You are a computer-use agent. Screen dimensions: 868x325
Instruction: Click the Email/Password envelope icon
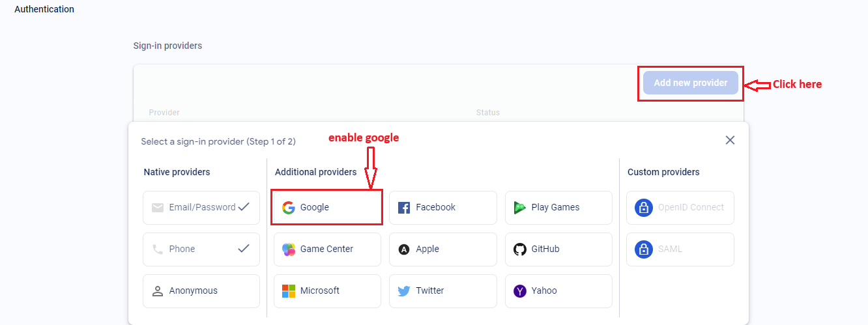click(158, 208)
